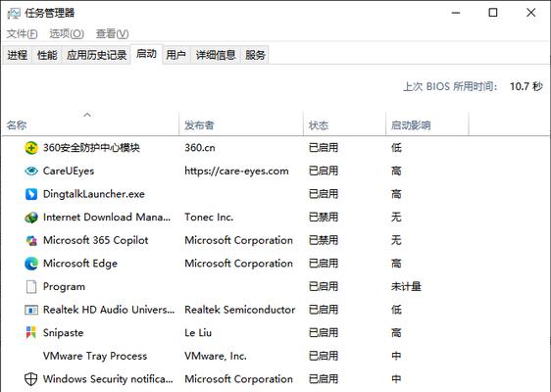Select the VMware Tray Process entry
The width and height of the screenshot is (551, 392).
(x=95, y=356)
